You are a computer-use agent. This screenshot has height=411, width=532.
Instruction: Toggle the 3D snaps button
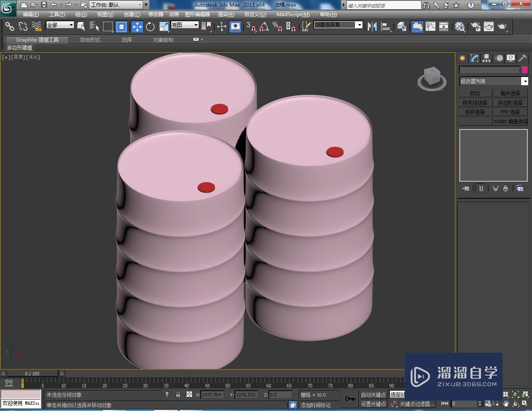(251, 27)
